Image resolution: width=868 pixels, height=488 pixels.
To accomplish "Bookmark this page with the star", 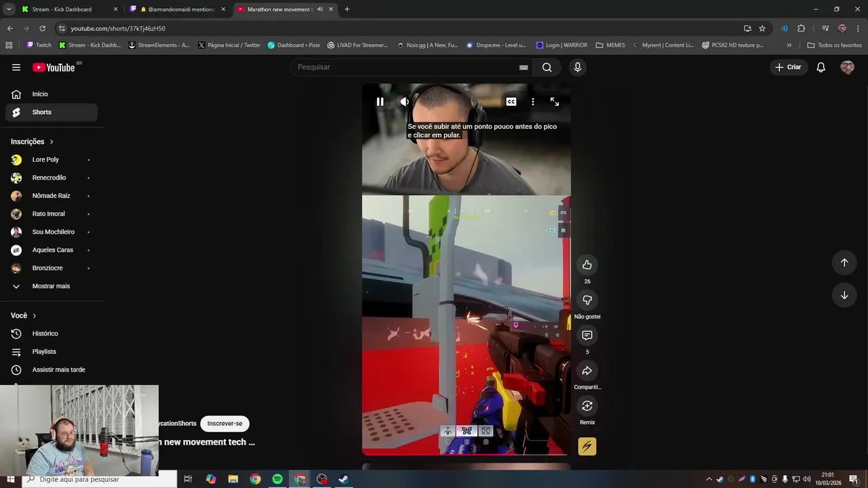I will coord(762,28).
